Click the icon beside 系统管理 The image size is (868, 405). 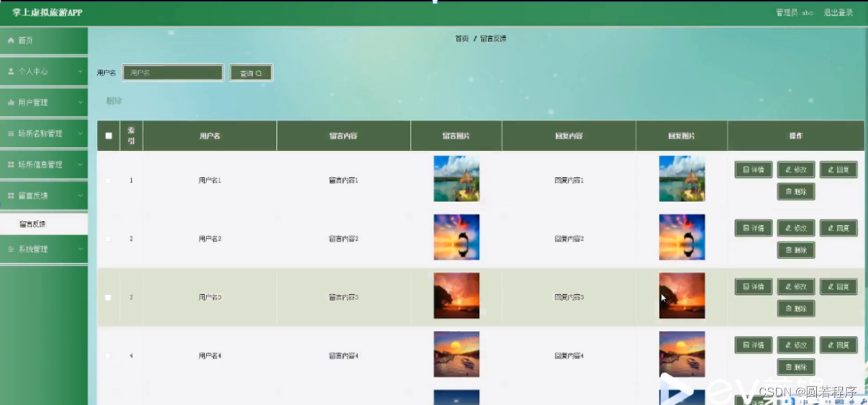[x=11, y=249]
